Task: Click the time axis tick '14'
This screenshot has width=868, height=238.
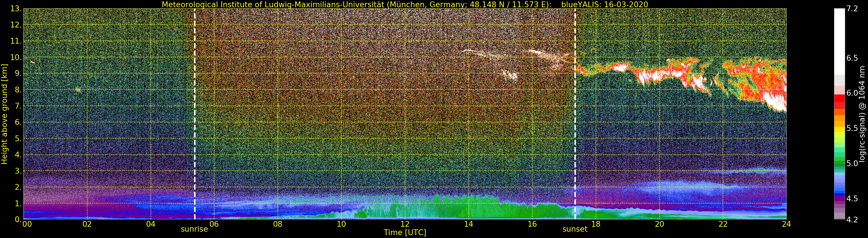Action: (x=468, y=224)
